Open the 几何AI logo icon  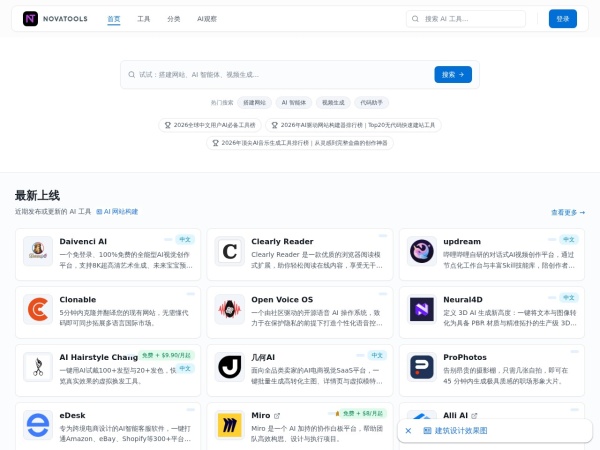[x=230, y=367]
